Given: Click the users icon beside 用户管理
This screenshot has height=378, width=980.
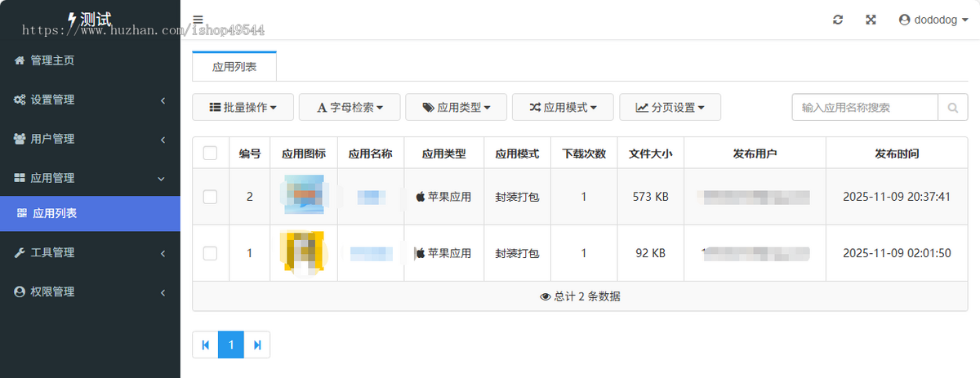Looking at the screenshot, I should (20, 139).
